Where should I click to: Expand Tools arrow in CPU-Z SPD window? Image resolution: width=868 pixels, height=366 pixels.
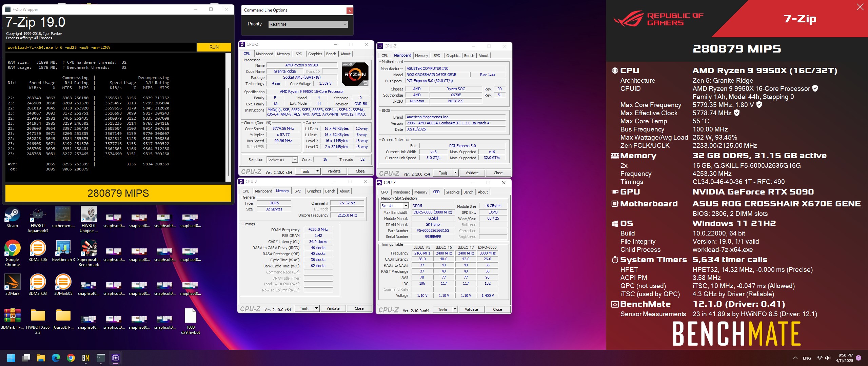[455, 309]
